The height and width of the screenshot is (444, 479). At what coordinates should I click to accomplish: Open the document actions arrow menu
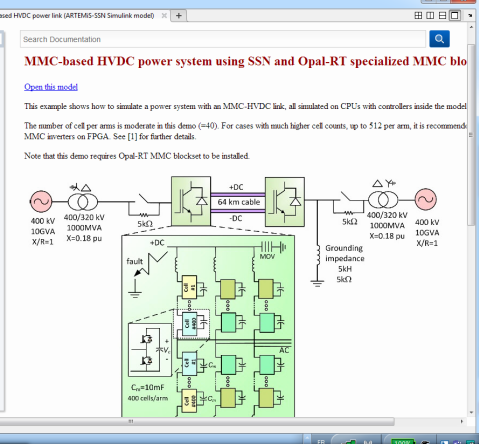tap(470, 16)
